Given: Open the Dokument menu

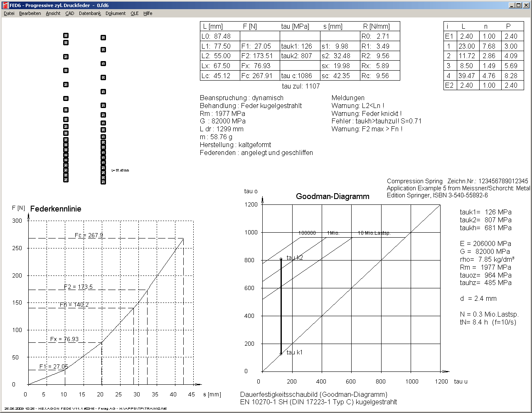Looking at the screenshot, I should (x=116, y=13).
